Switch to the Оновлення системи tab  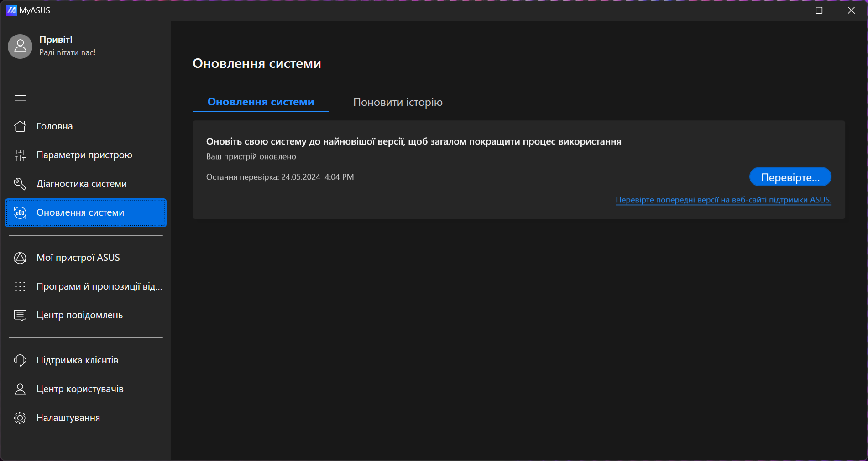point(261,102)
